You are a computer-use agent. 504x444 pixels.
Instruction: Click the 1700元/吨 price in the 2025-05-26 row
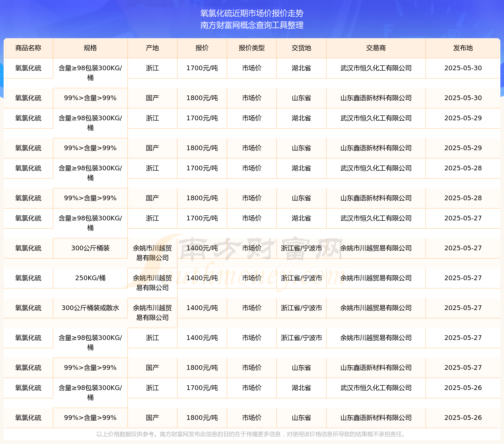pyautogui.click(x=202, y=388)
